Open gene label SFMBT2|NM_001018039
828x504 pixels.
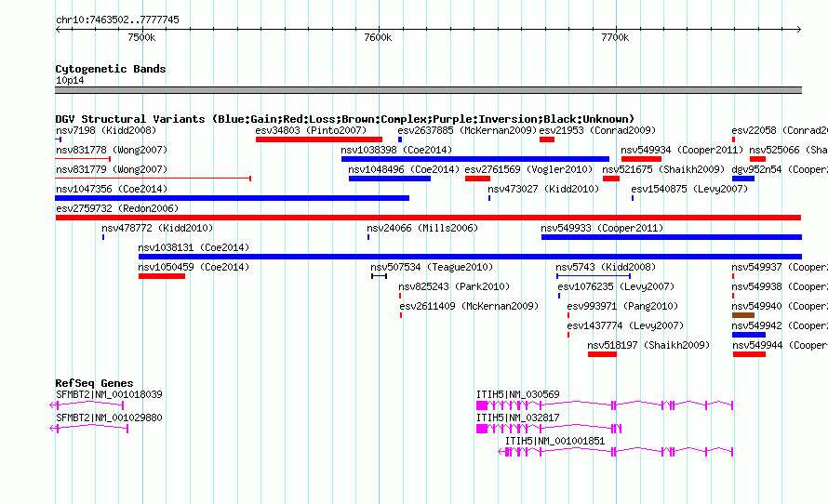pyautogui.click(x=109, y=394)
